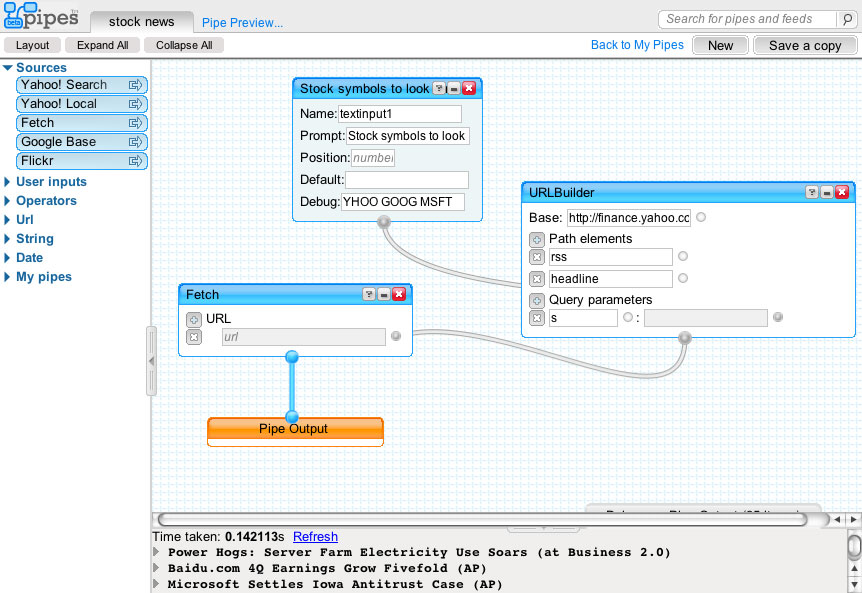Click the New button
Screen dimensions: 862x593
720,46
